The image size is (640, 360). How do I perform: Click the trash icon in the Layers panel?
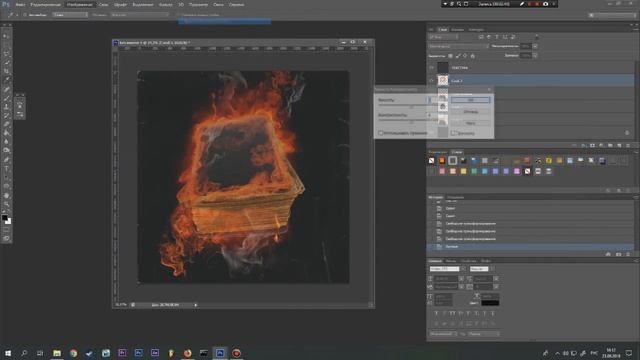628,145
